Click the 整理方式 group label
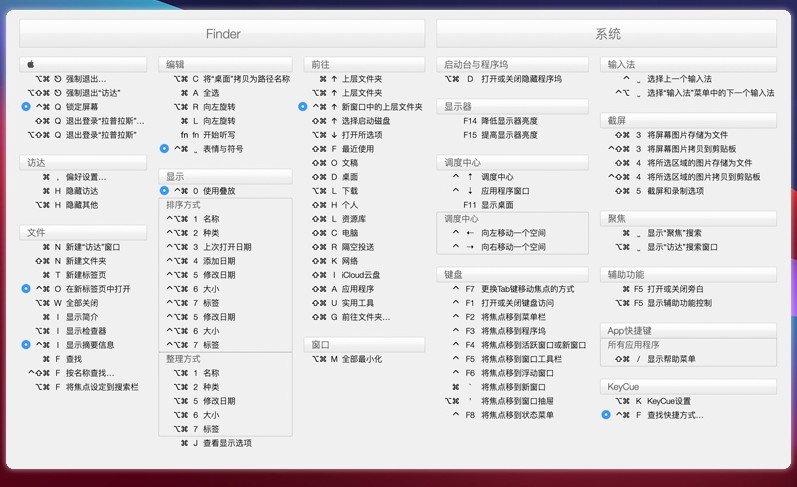The image size is (797, 487). point(183,359)
